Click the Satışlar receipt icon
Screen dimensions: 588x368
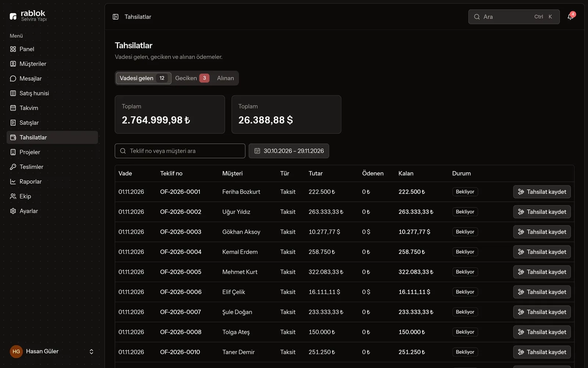click(x=13, y=123)
